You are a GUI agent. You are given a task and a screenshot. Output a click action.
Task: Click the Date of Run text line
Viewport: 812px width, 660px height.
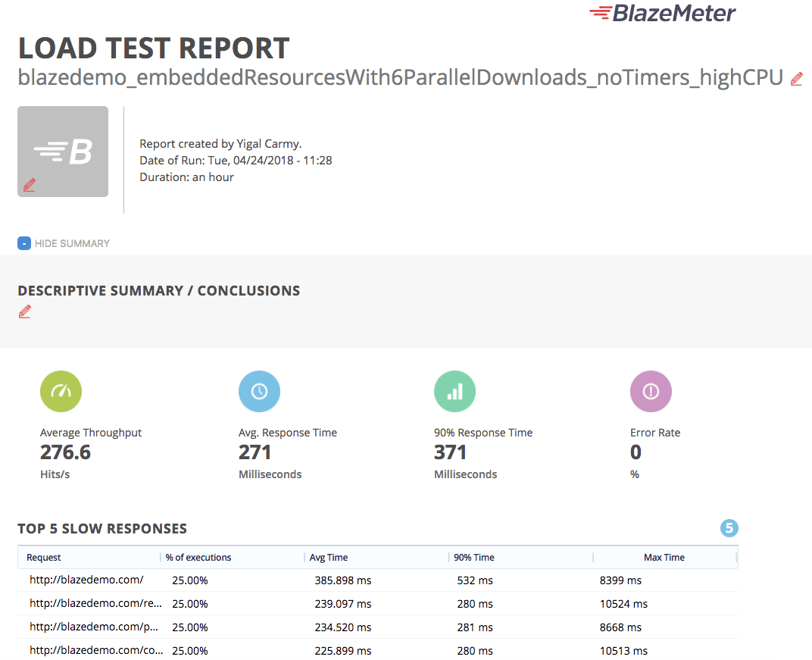[236, 160]
